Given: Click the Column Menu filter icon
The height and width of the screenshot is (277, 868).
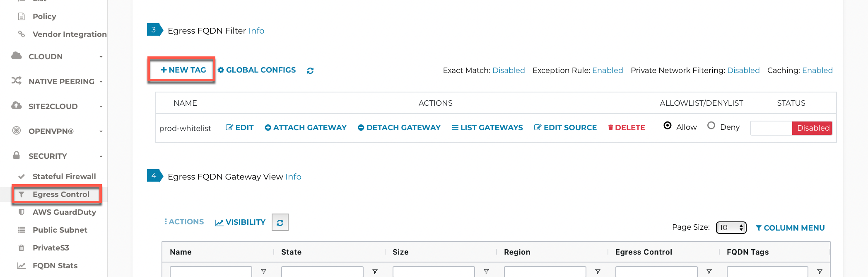Looking at the screenshot, I should 759,228.
